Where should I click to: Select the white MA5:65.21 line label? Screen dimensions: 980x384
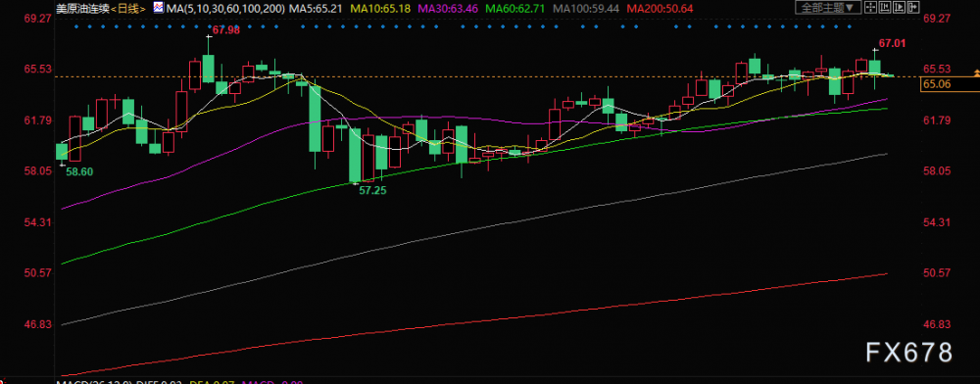click(x=315, y=9)
